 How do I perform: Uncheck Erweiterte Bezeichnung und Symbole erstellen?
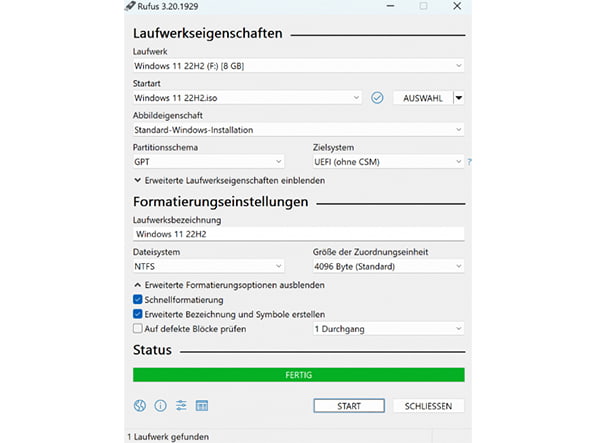click(x=137, y=314)
